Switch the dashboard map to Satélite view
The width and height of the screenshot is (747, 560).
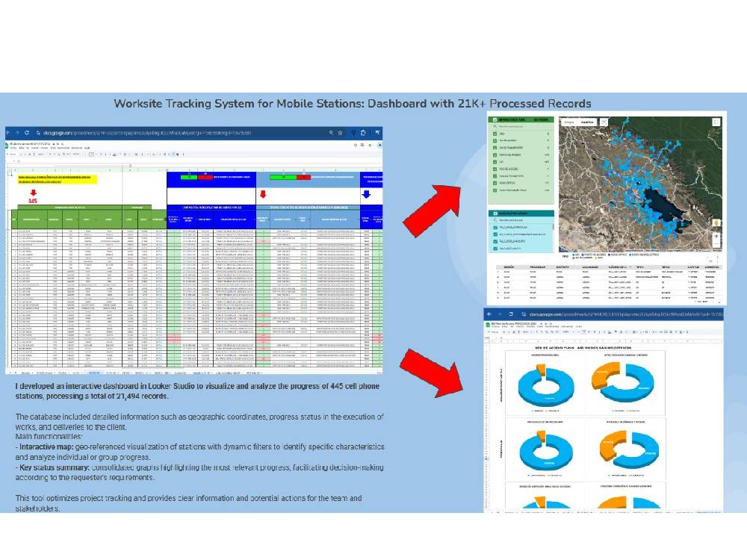click(x=587, y=122)
